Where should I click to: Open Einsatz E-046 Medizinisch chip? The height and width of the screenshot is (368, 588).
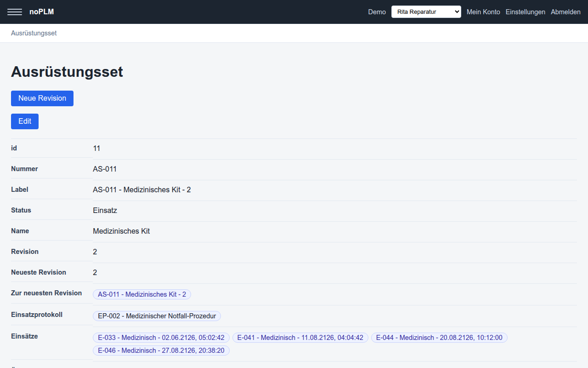161,351
